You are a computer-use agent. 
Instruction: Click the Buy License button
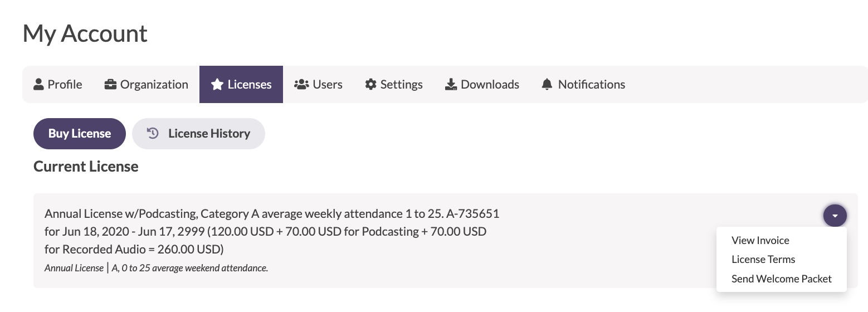click(80, 134)
